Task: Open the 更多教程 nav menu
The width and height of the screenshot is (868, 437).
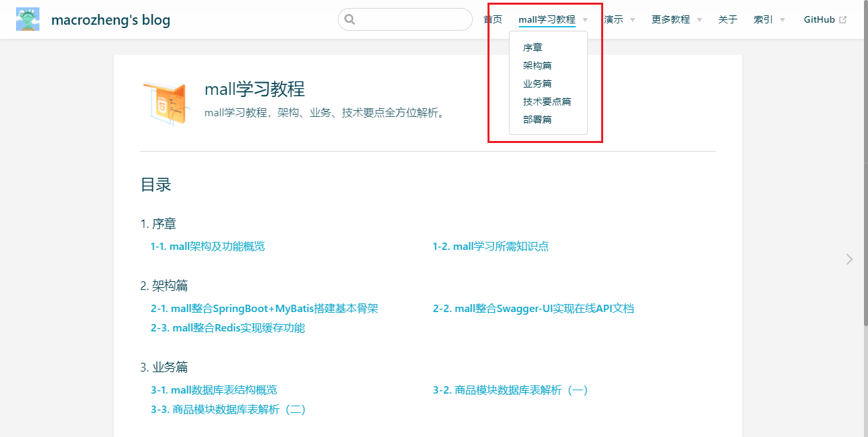Action: click(x=671, y=19)
